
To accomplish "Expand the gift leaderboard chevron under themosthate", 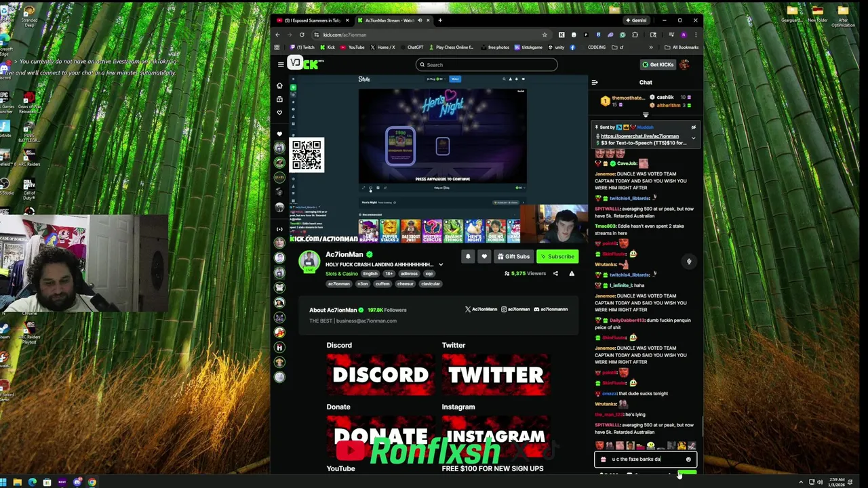I will [646, 115].
